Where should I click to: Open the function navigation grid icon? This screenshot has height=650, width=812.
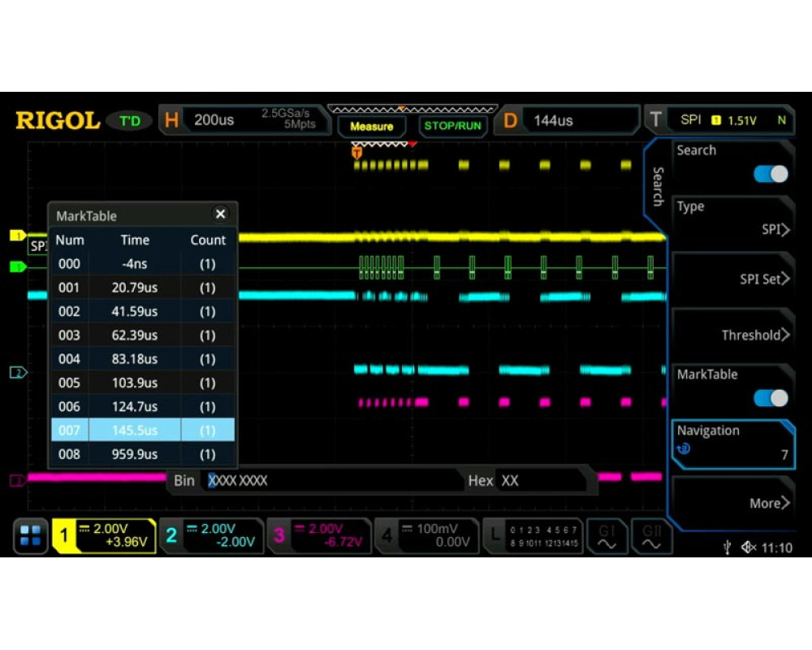[x=31, y=535]
